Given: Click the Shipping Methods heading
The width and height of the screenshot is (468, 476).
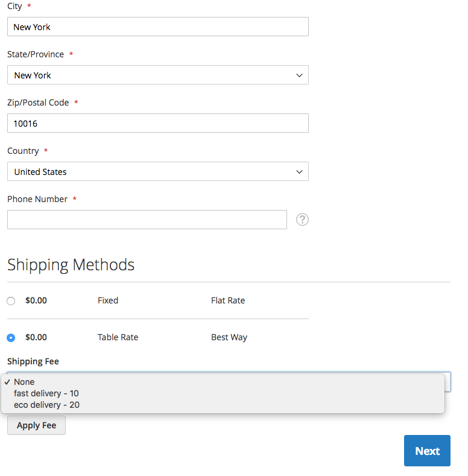Looking at the screenshot, I should click(x=71, y=265).
